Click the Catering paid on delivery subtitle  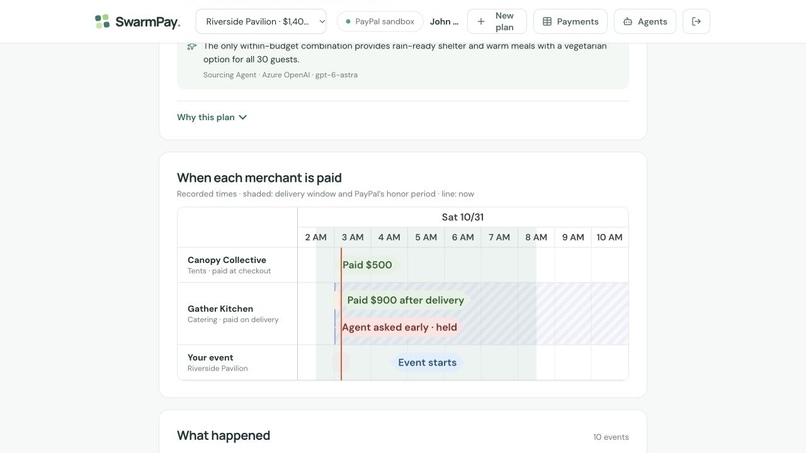[x=233, y=320]
